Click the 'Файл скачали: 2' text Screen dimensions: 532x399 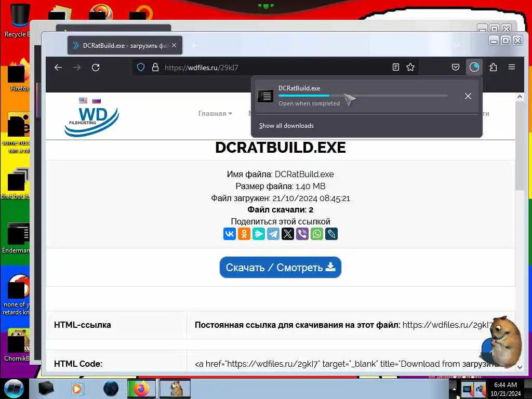click(280, 210)
